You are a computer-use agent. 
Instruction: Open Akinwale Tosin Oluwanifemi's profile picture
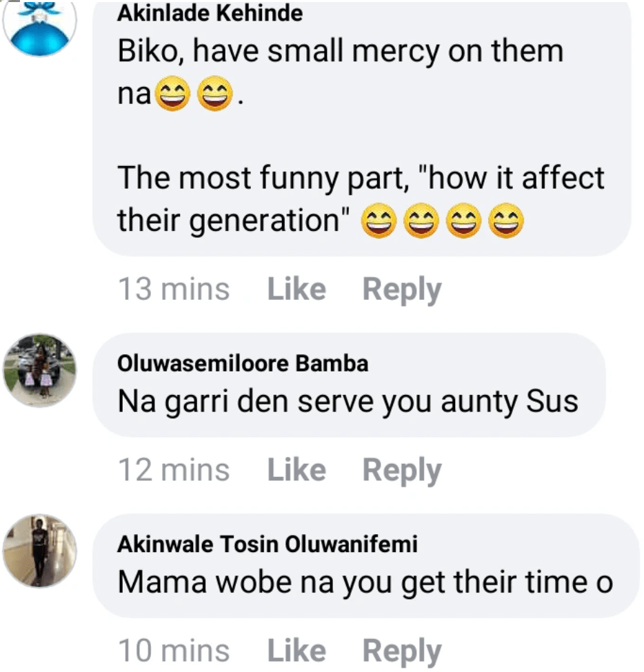(x=40, y=551)
